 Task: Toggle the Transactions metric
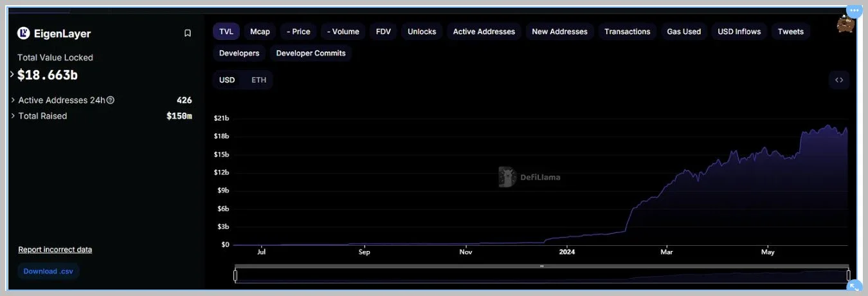click(x=628, y=32)
